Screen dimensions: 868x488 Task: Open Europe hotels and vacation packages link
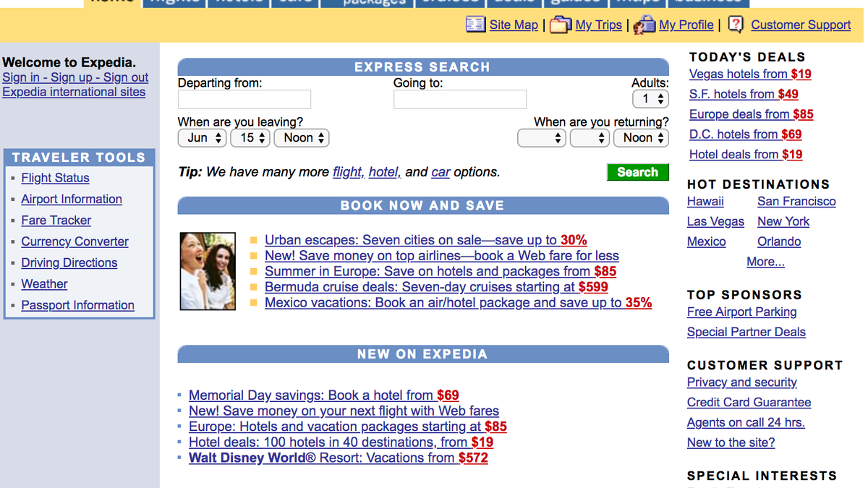pyautogui.click(x=348, y=427)
